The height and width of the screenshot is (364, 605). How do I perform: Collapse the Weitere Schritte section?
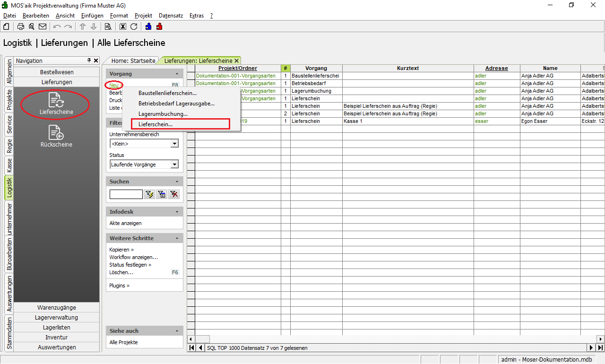[x=177, y=238]
